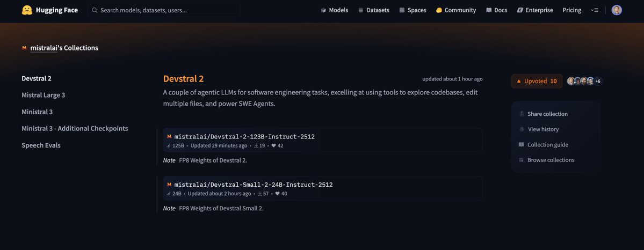This screenshot has width=644, height=250.
Task: Click Mistral logo beside Devstral-2-123B model
Action: pos(169,137)
